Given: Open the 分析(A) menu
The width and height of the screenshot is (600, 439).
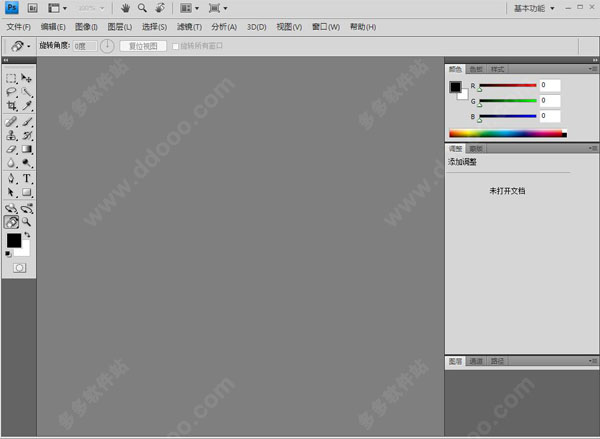Looking at the screenshot, I should point(224,27).
